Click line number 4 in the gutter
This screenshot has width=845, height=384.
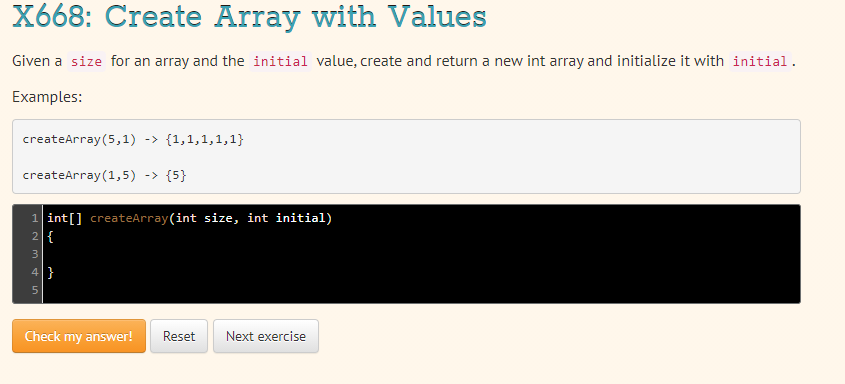(34, 272)
